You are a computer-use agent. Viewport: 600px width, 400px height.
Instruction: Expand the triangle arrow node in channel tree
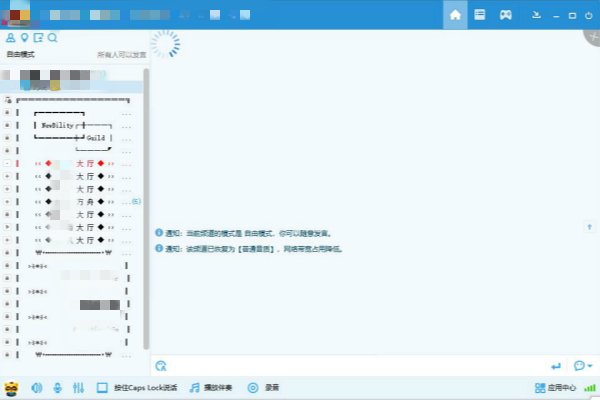click(7, 227)
